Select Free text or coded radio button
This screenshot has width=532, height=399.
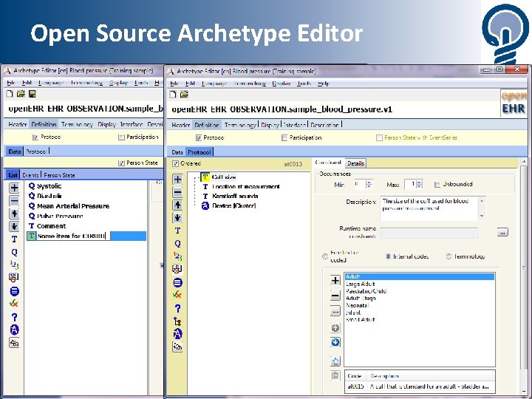click(325, 256)
